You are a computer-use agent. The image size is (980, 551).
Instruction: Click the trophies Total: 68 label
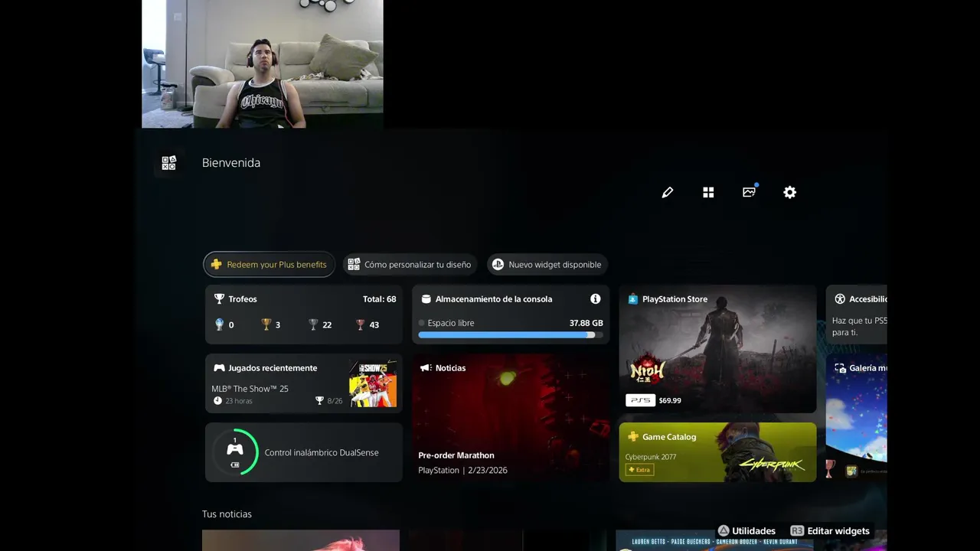pyautogui.click(x=379, y=299)
